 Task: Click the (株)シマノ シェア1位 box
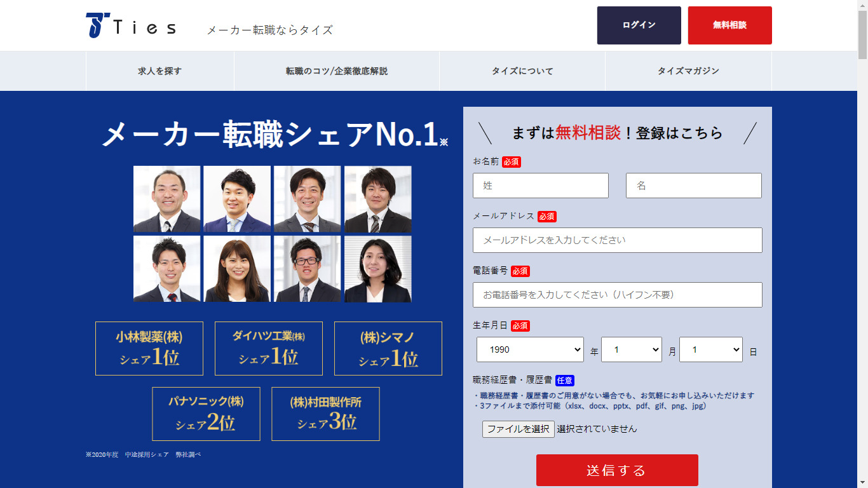pyautogui.click(x=388, y=348)
